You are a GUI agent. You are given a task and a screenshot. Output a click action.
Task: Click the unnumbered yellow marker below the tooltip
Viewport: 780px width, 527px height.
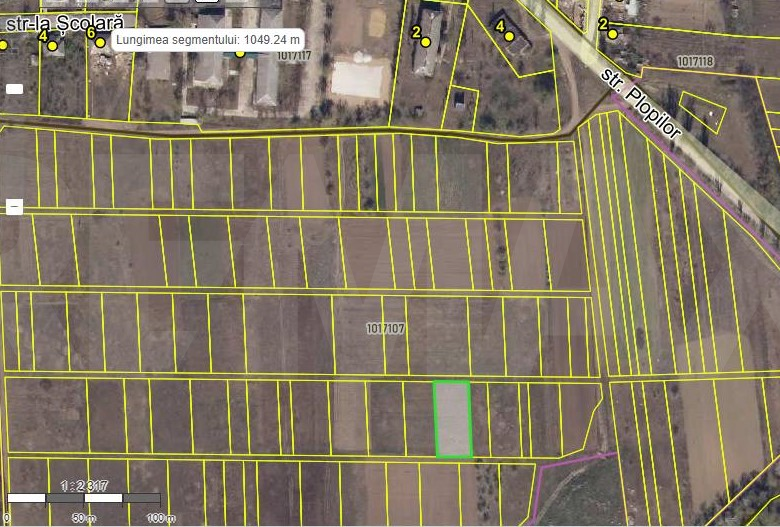click(x=240, y=53)
